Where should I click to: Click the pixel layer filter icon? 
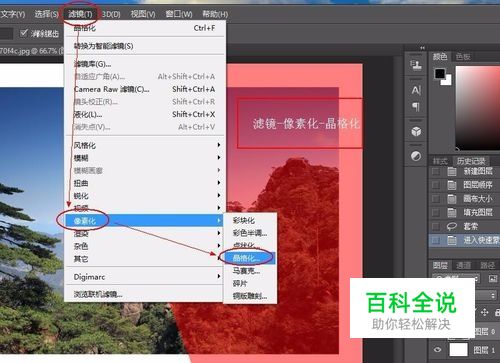[x=493, y=279]
